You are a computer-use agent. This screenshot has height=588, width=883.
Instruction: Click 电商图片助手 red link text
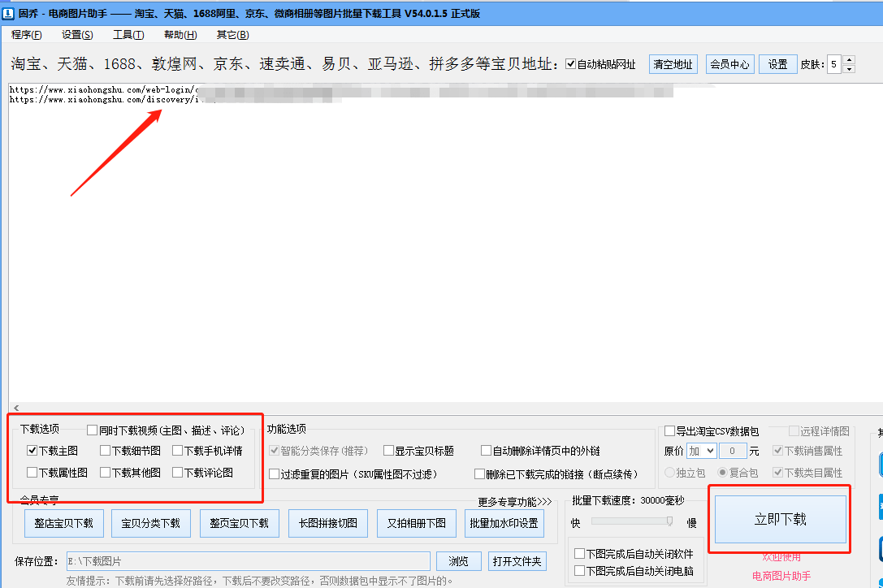(x=781, y=576)
